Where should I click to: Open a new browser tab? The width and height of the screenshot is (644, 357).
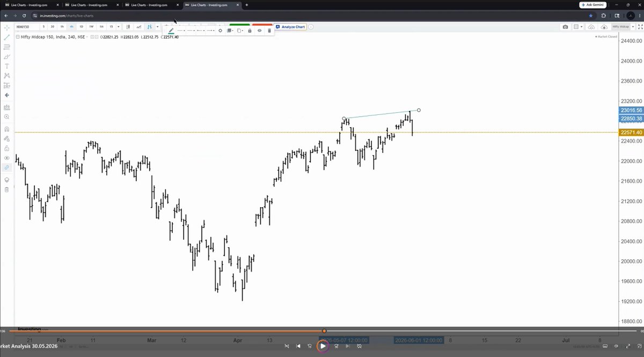coord(247,5)
